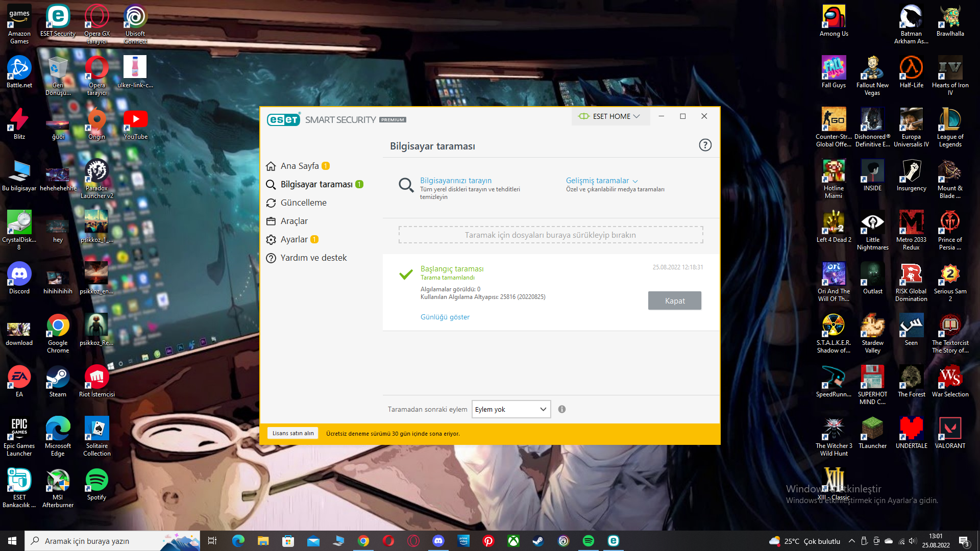Click ESET icon in taskbar
This screenshot has height=551, width=980.
pos(613,541)
